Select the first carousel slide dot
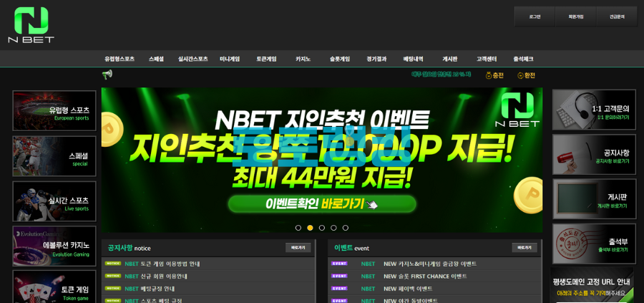The width and height of the screenshot is (644, 303). [x=298, y=228]
